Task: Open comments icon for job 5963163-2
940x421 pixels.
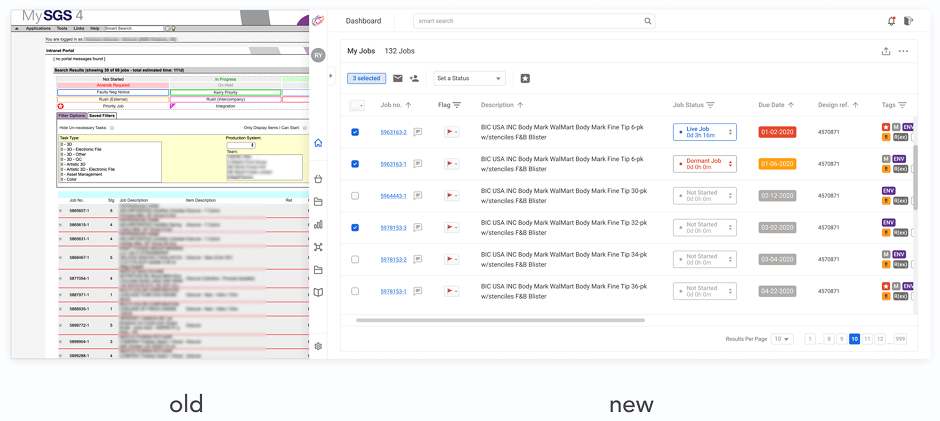Action: 418,132
